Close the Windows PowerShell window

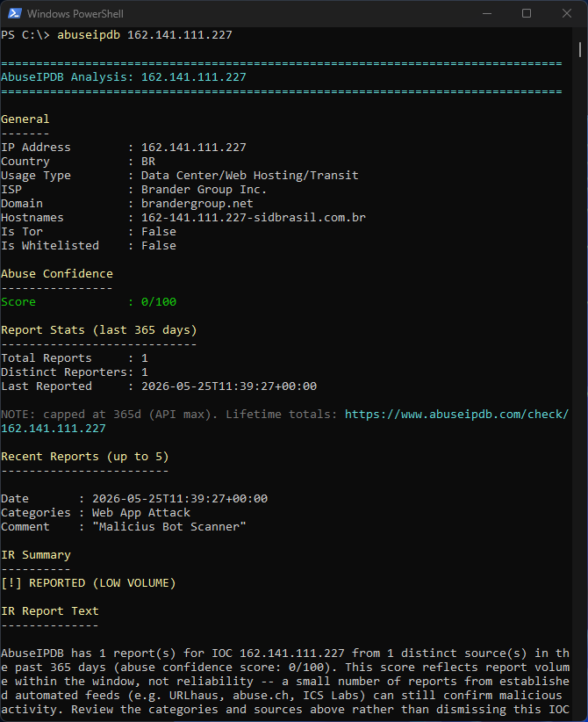[x=567, y=14]
